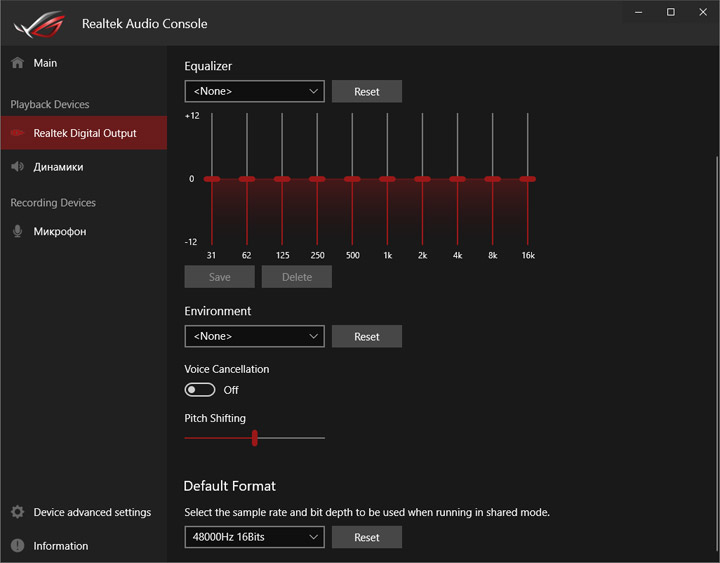Screen dimensions: 720x563
Task: Click the Микрофон microphone icon
Action: click(17, 231)
